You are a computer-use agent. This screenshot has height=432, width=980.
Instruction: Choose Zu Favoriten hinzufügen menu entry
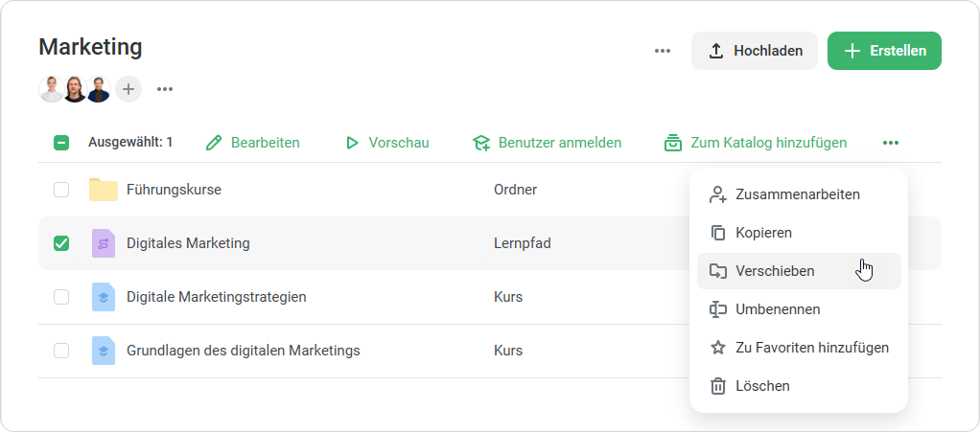coord(811,348)
